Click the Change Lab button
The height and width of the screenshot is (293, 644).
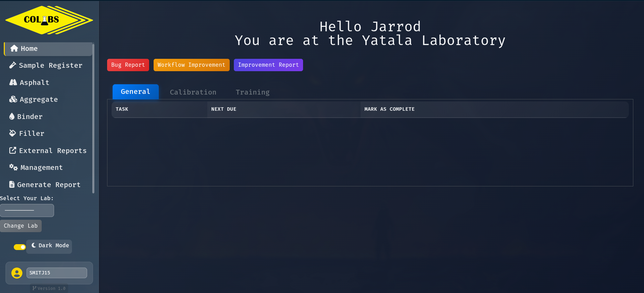[x=21, y=226]
